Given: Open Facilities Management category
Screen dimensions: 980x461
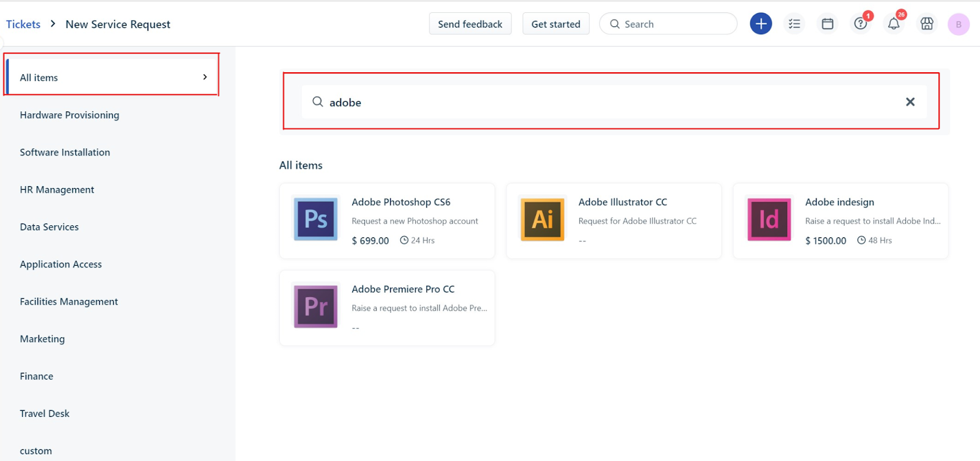Looking at the screenshot, I should [69, 302].
